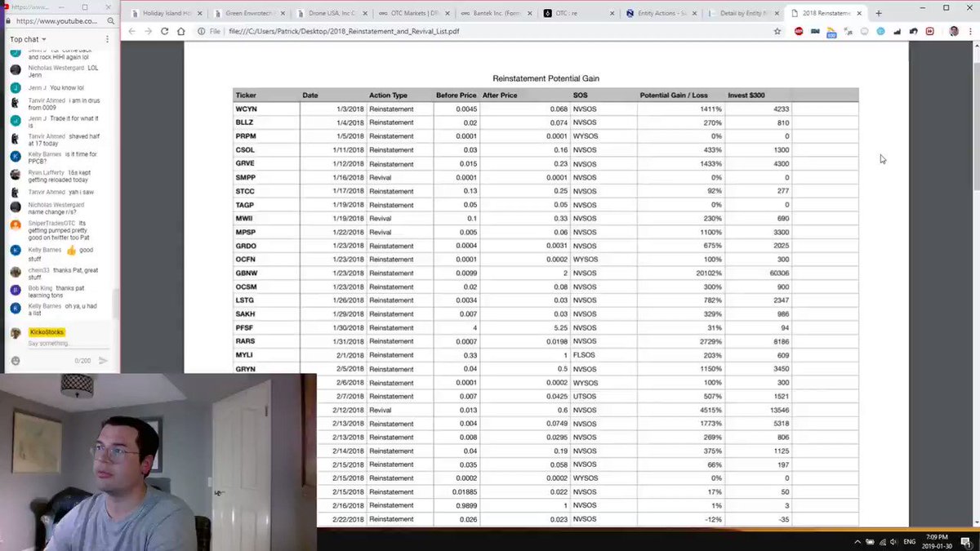The image size is (980, 551).
Task: Click chat username Ryan Lafferty
Action: pyautogui.click(x=47, y=173)
